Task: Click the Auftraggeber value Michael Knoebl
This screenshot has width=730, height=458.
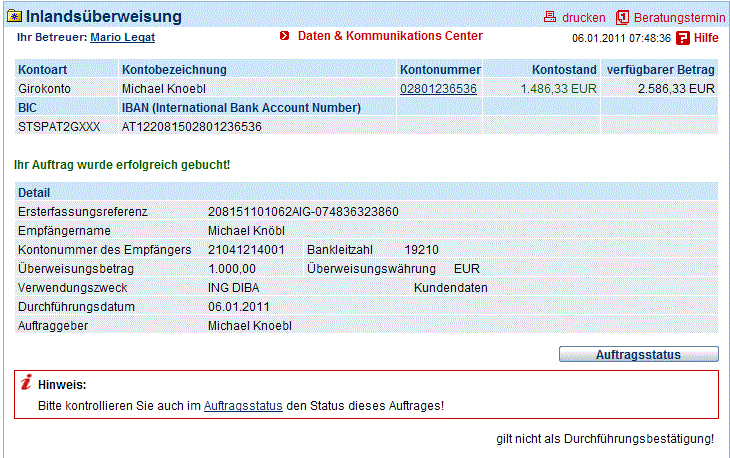Action: click(x=250, y=326)
